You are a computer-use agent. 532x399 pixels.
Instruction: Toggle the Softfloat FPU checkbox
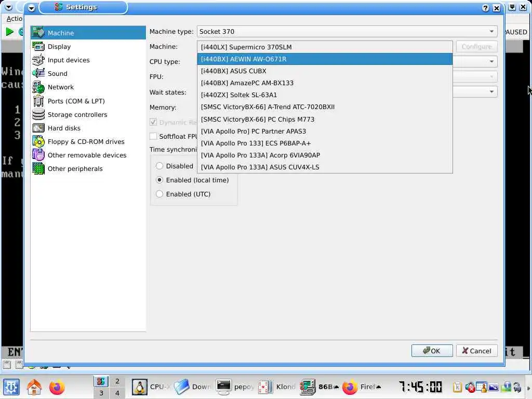pyautogui.click(x=153, y=137)
